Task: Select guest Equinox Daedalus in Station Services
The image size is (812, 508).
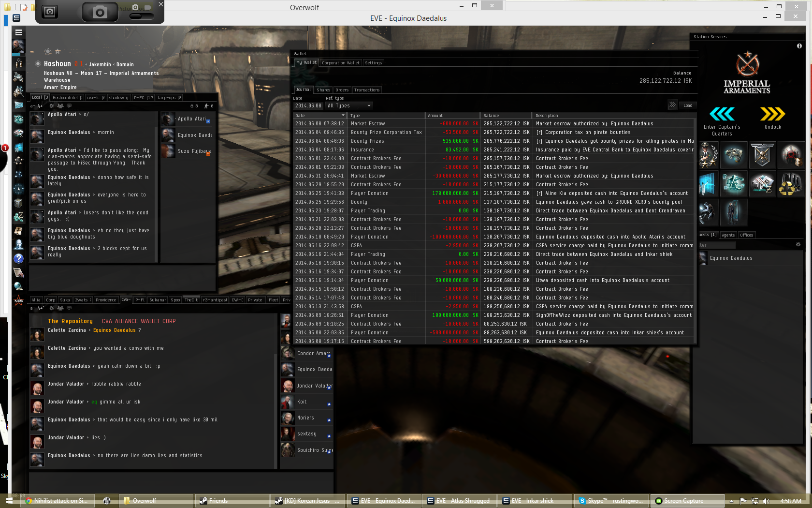Action: pyautogui.click(x=750, y=258)
